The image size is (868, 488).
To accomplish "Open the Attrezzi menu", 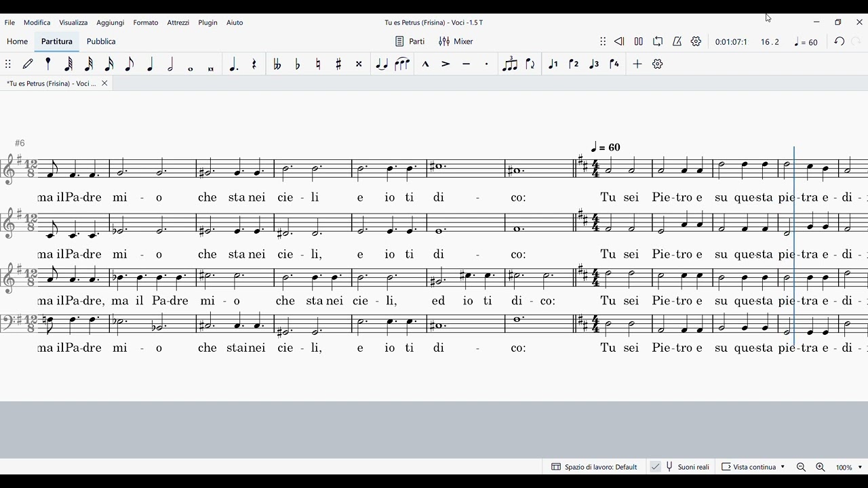I will point(178,22).
